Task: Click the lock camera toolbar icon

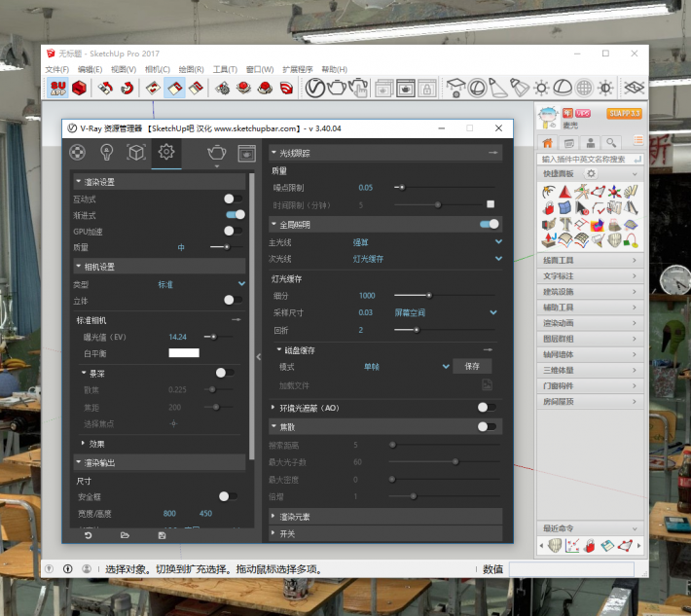Action: point(427,89)
